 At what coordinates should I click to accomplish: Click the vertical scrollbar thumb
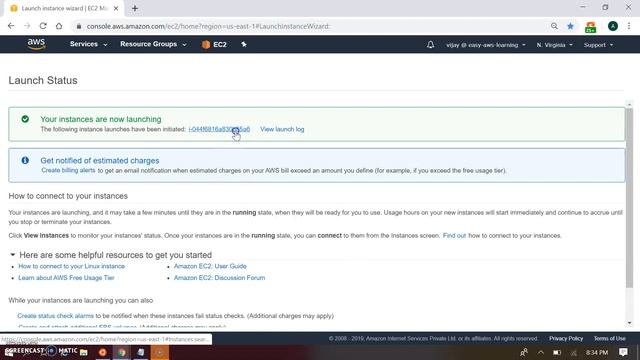tap(629, 198)
